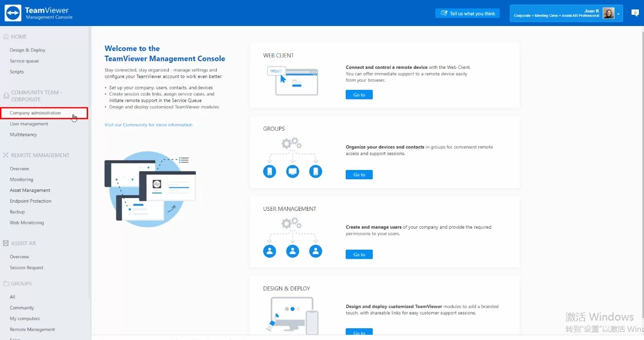Click the 'Tell us what you think' button

click(x=468, y=14)
